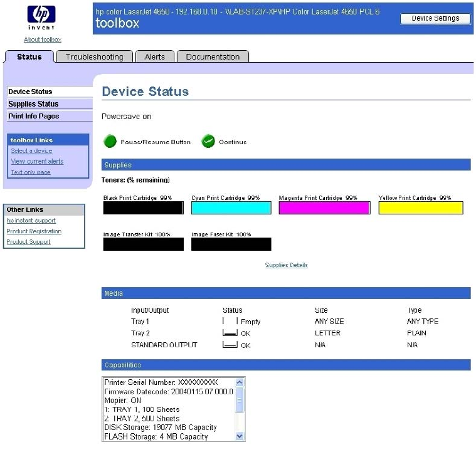The image size is (476, 457).
Task: Select Device Status in the sidebar
Action: pos(50,92)
